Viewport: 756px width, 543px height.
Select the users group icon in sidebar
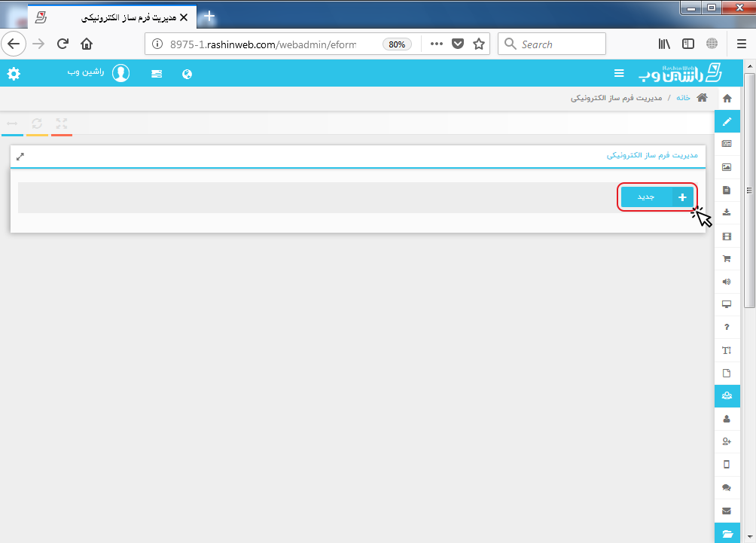click(727, 396)
